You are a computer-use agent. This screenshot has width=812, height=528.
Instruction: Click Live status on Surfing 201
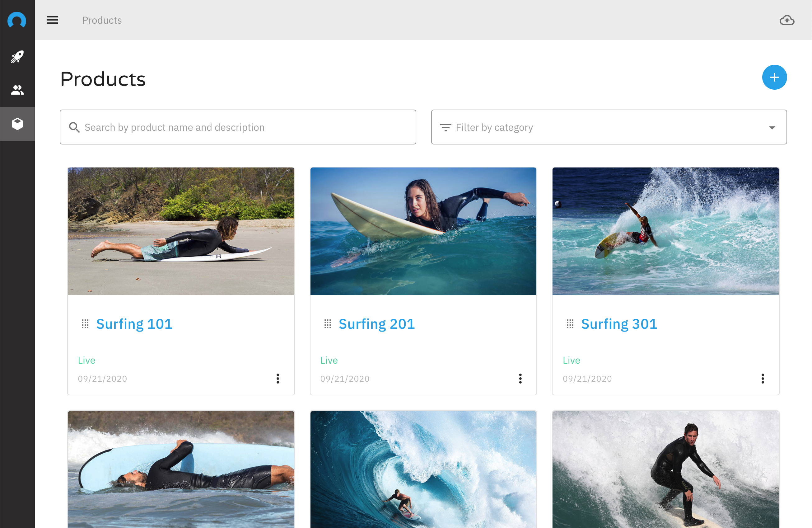(329, 360)
